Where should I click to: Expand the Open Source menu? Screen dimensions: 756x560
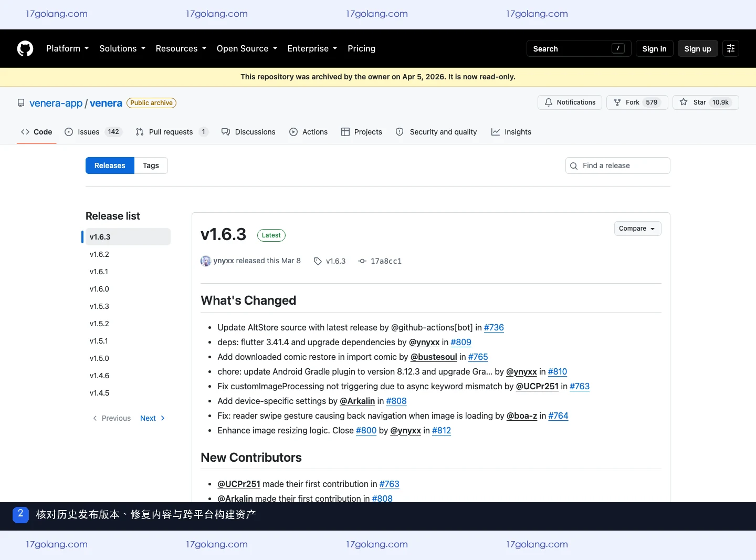tap(247, 48)
